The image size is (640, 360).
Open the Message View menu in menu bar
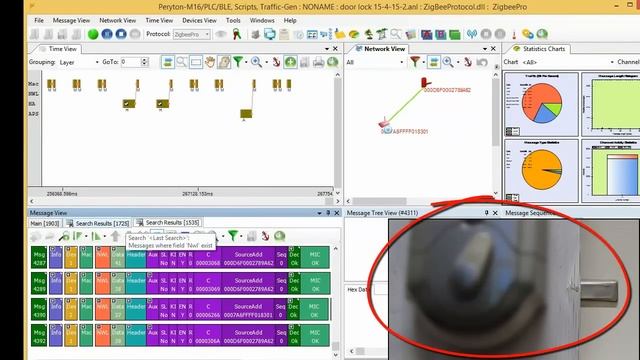[x=71, y=20]
